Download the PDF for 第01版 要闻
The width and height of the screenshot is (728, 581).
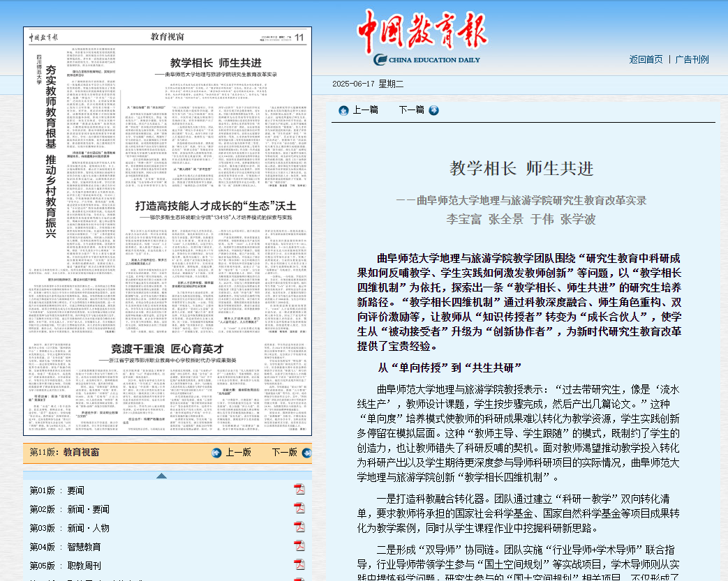(299, 490)
